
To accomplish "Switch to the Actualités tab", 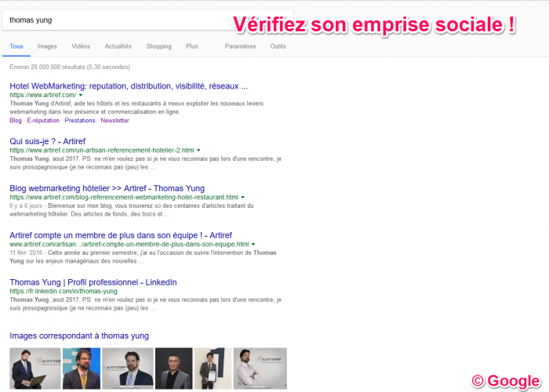I will tap(118, 46).
